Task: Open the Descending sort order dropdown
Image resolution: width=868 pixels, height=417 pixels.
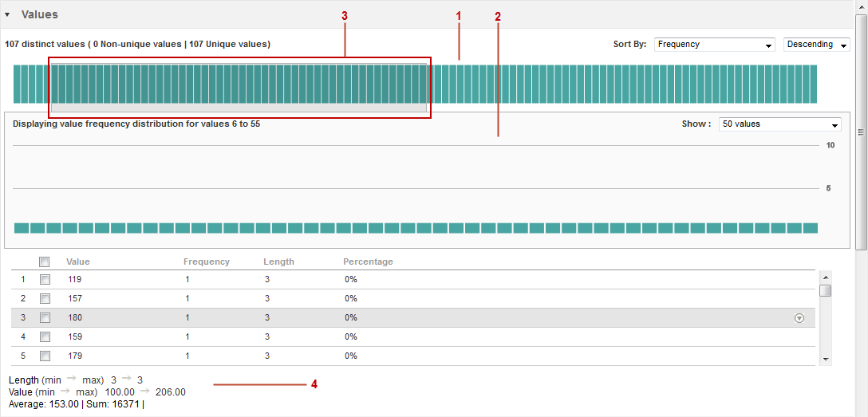Action: 816,45
